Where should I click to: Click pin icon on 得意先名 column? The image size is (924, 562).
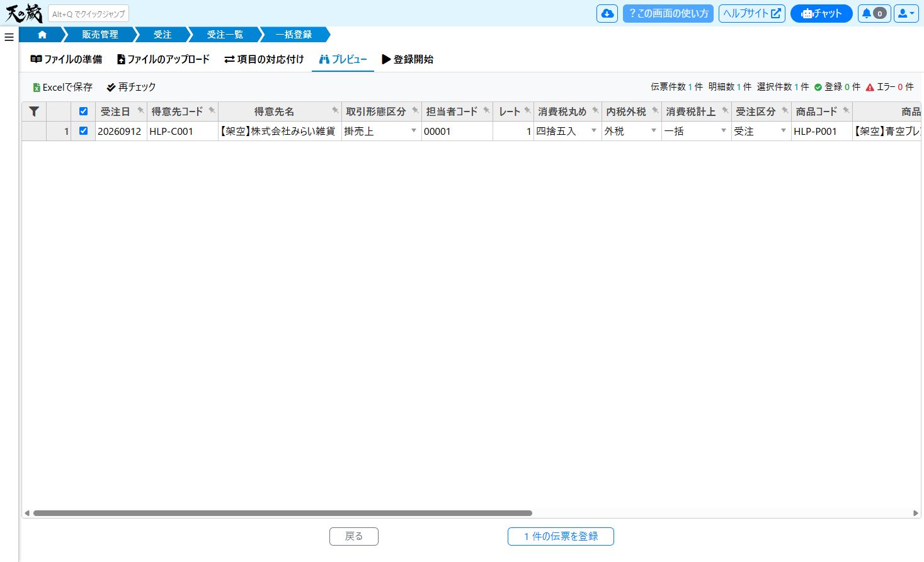click(335, 110)
